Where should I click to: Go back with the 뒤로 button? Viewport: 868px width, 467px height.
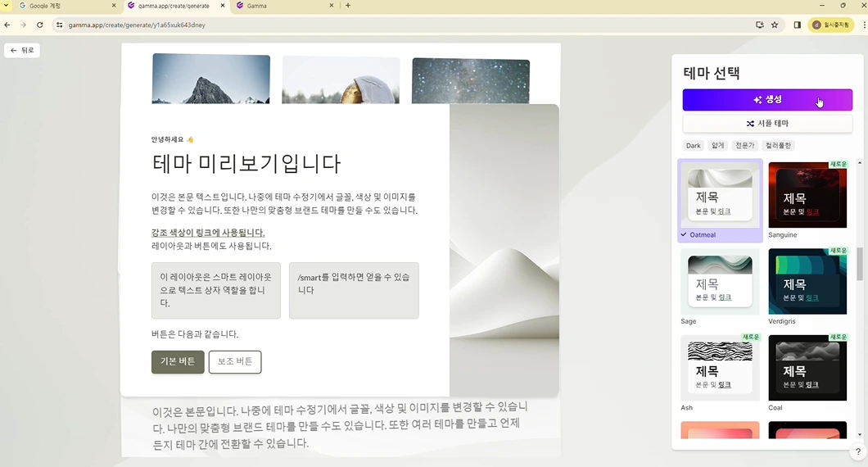22,51
